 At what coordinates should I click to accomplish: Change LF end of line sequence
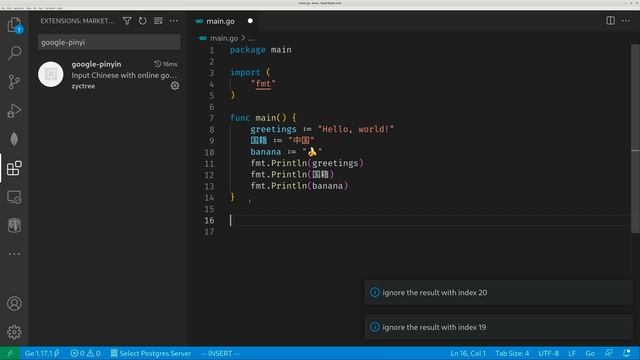[572, 353]
